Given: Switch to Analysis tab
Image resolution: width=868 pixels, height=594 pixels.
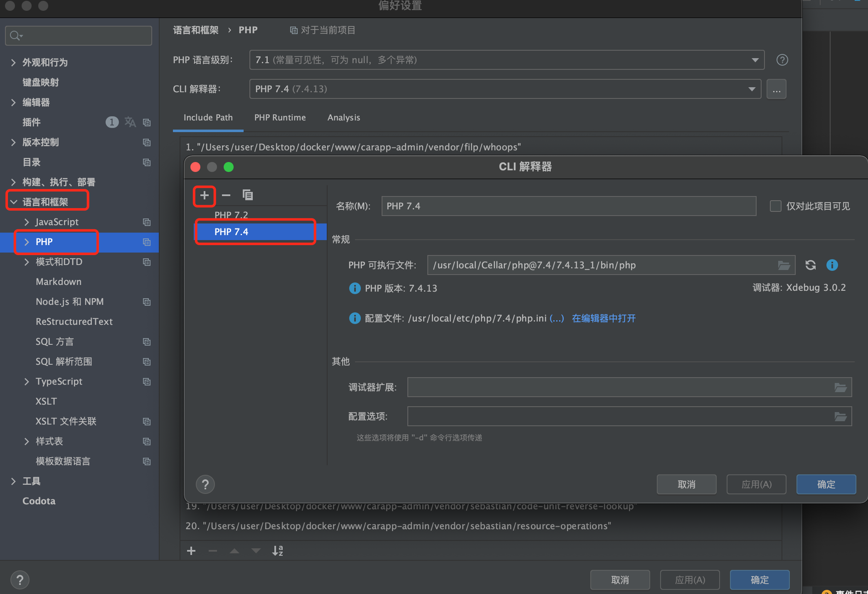Looking at the screenshot, I should click(x=343, y=118).
